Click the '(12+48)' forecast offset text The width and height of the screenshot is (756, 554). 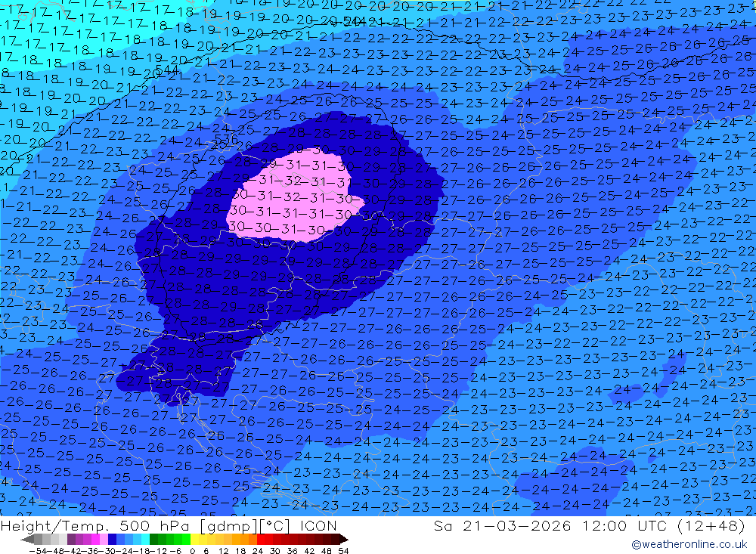point(711,525)
